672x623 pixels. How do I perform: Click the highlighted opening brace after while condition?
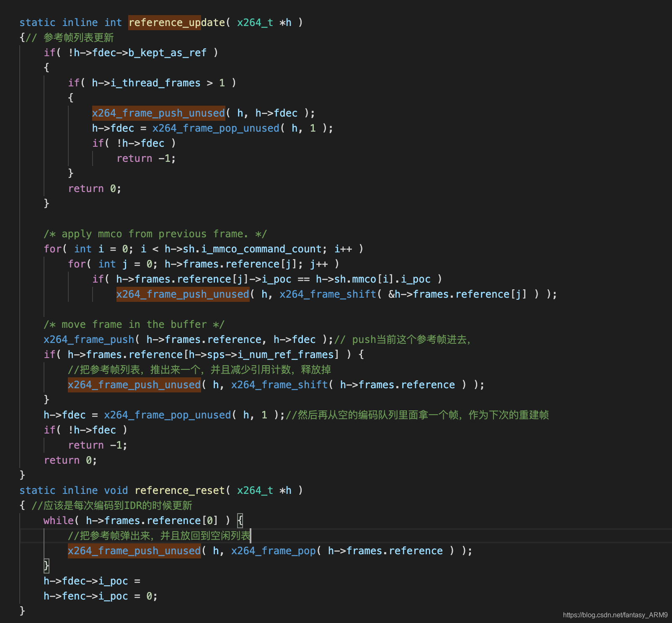click(240, 521)
